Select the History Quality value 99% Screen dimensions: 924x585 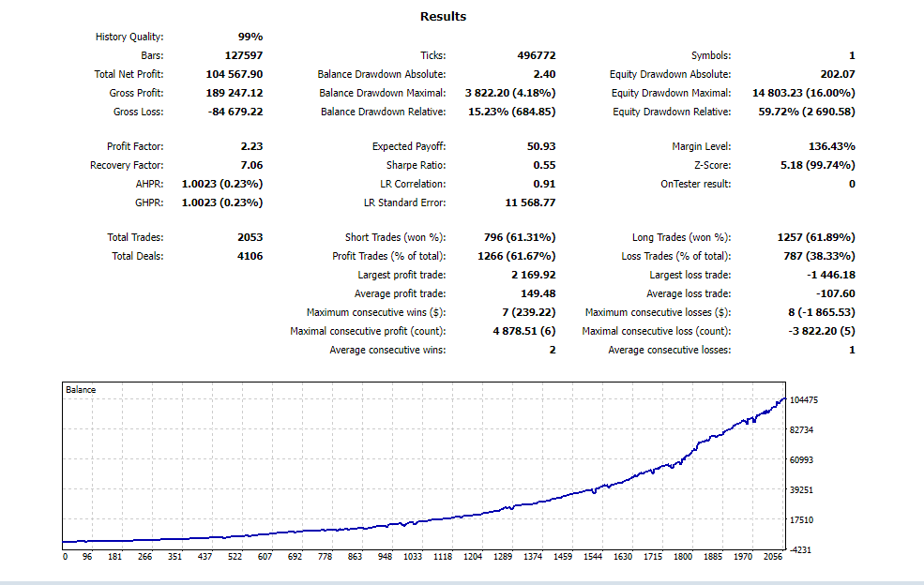tap(250, 37)
